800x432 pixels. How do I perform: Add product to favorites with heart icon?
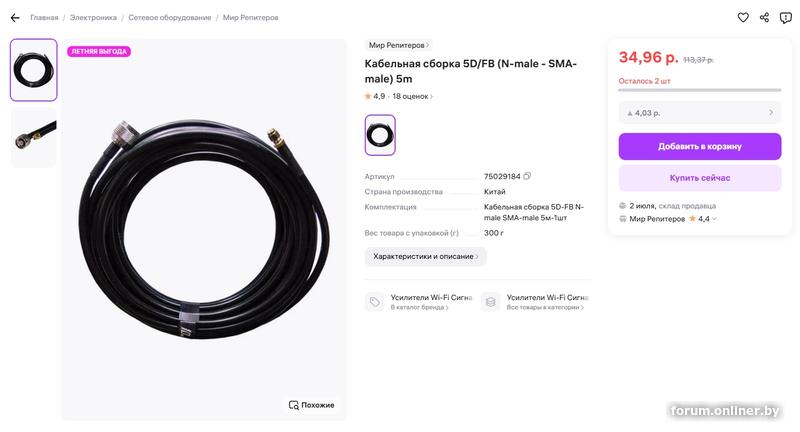coord(743,17)
